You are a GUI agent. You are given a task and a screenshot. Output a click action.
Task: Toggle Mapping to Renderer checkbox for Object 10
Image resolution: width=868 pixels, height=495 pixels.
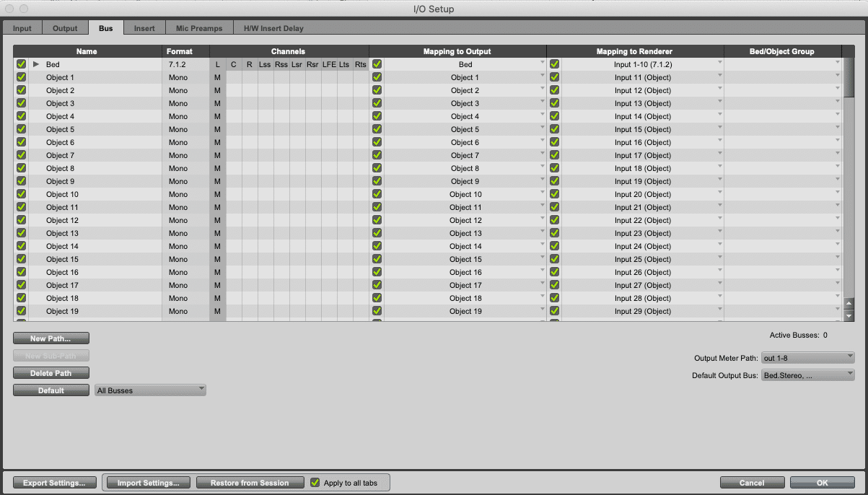coord(554,194)
